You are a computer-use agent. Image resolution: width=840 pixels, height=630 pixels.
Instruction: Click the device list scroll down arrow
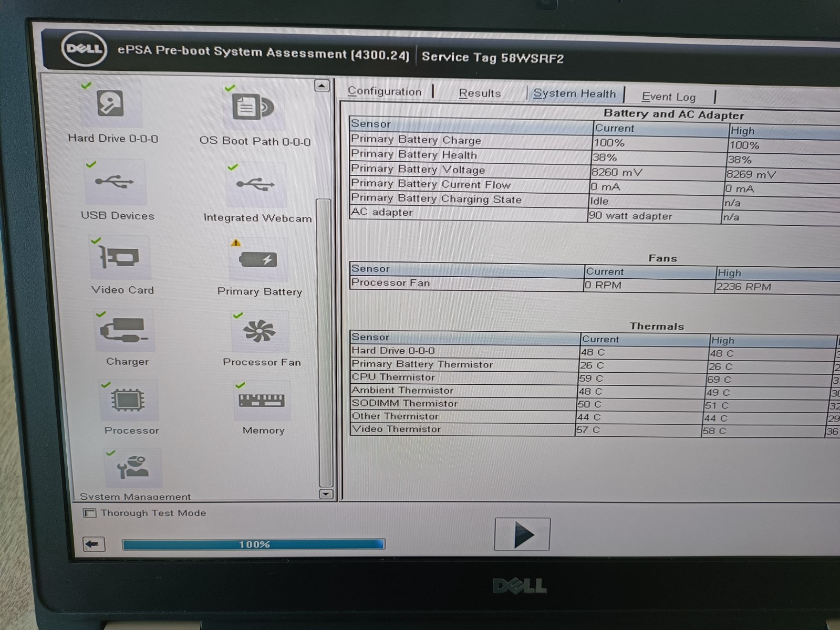[326, 494]
